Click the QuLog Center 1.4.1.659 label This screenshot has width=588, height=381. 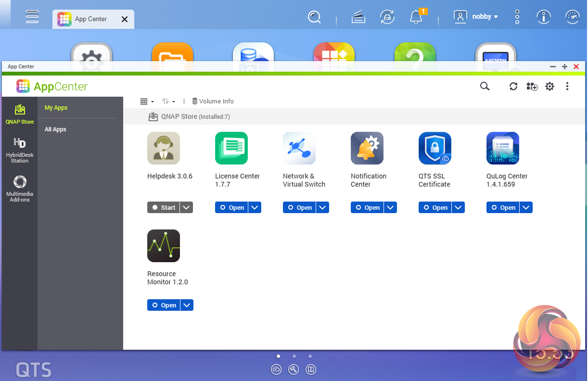pyautogui.click(x=507, y=180)
